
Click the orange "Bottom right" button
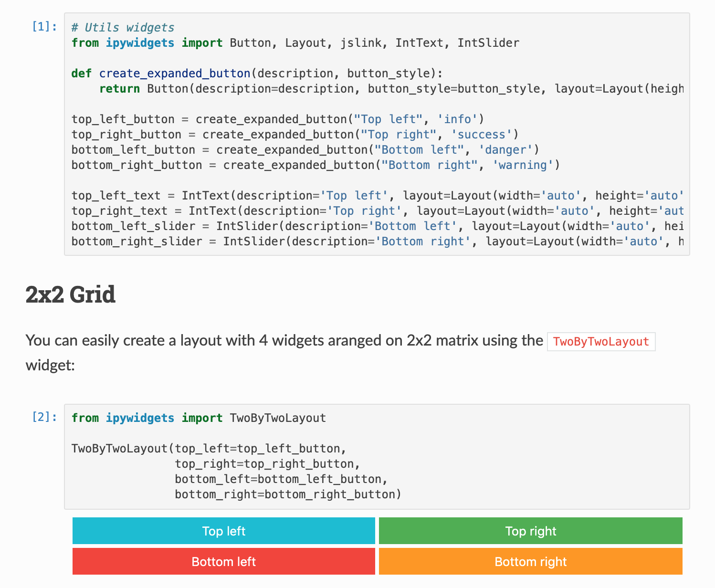[x=530, y=562]
